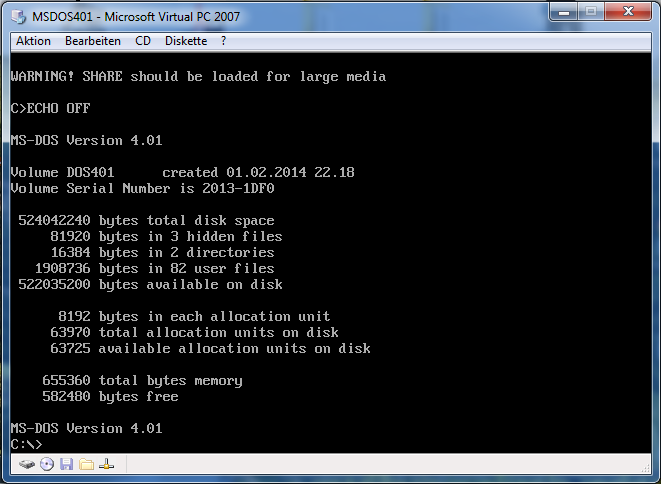Click the window resize grip corner

pyautogui.click(x=646, y=468)
